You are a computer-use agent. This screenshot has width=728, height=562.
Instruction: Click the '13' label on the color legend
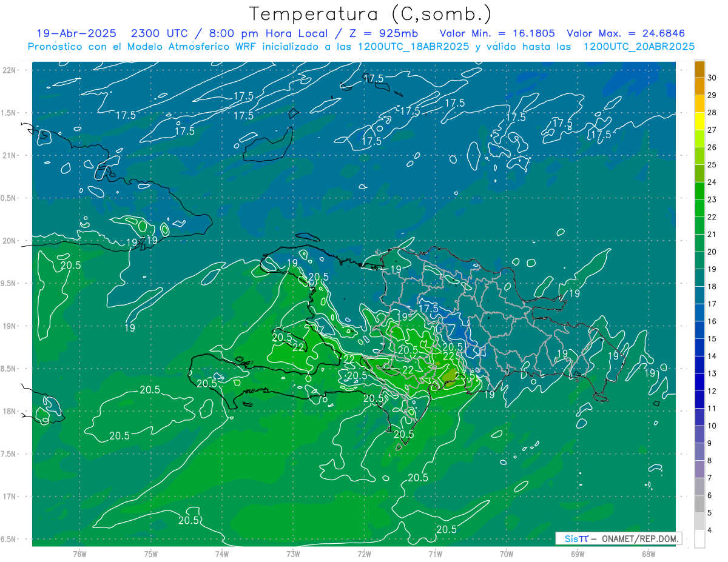[712, 373]
